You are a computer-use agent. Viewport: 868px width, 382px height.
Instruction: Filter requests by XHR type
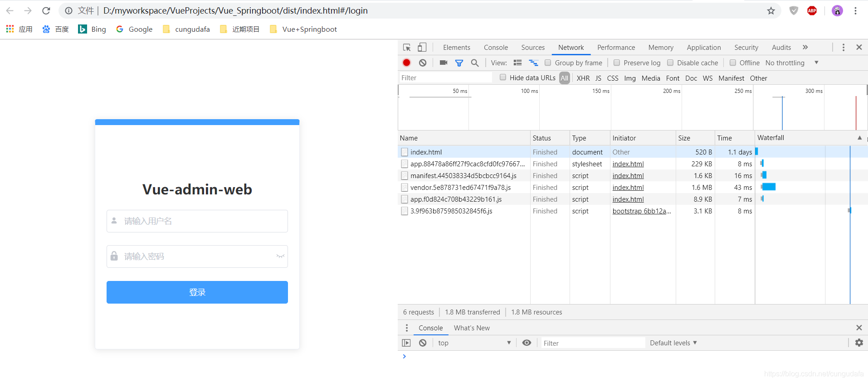(x=583, y=78)
